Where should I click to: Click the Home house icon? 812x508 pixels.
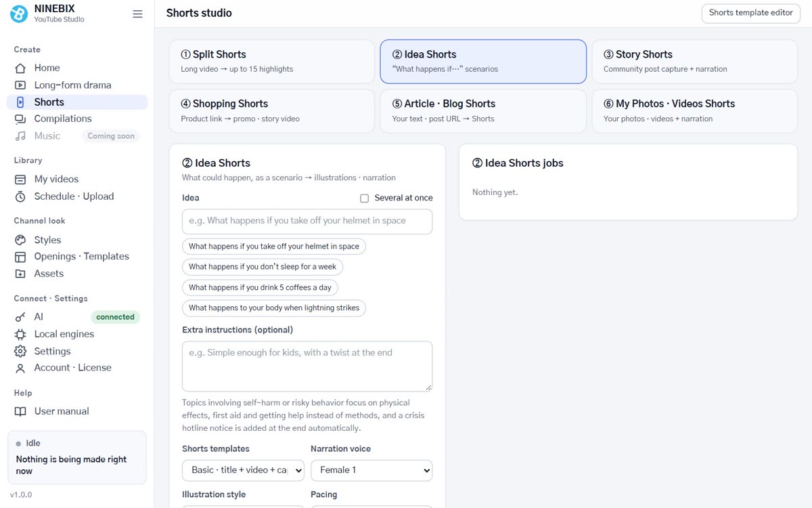(20, 68)
